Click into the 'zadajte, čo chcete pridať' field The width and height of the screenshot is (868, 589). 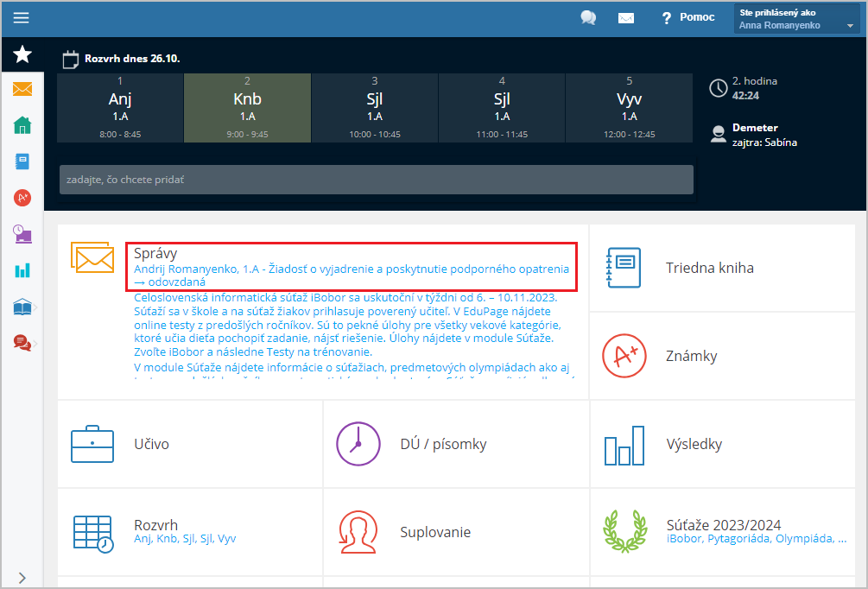click(377, 180)
